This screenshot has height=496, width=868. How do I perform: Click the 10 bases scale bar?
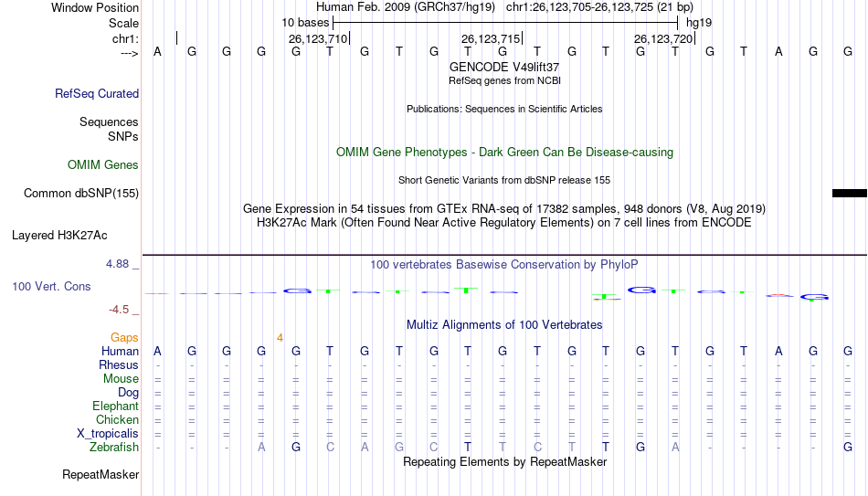tap(505, 23)
